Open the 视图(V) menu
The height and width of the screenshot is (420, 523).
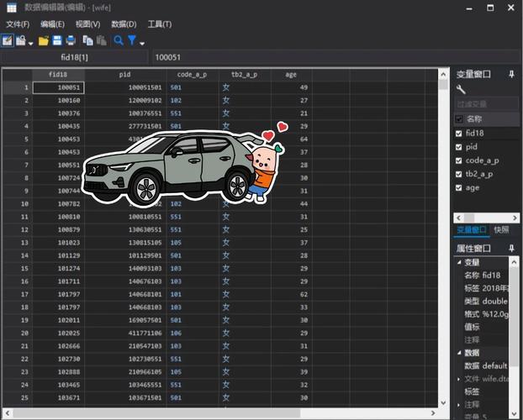coord(87,24)
